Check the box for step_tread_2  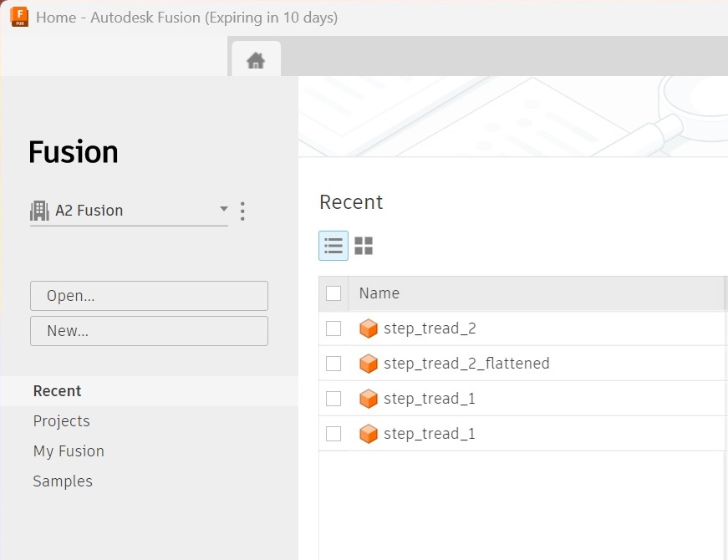pyautogui.click(x=333, y=328)
